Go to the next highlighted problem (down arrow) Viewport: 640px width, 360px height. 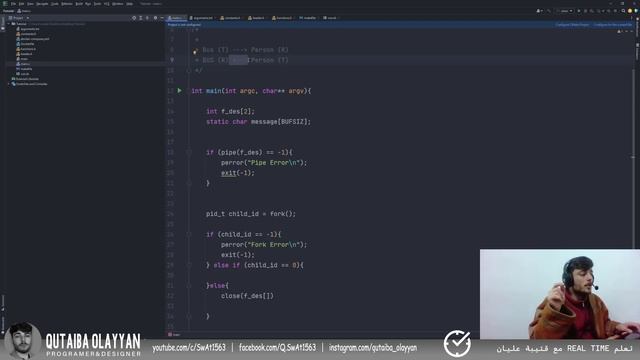[631, 31]
